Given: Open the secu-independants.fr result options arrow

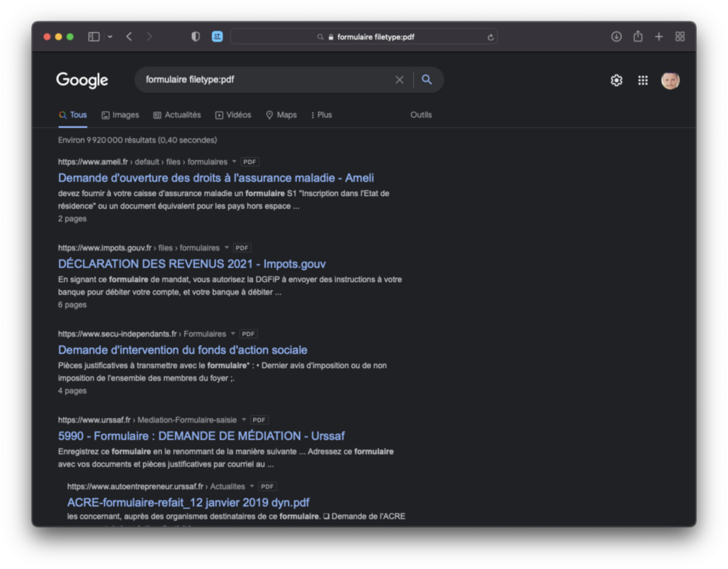Looking at the screenshot, I should click(x=233, y=334).
